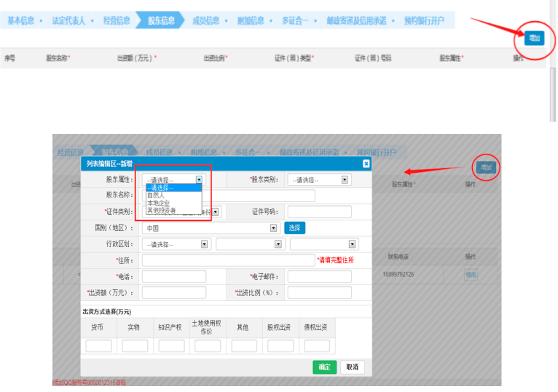The width and height of the screenshot is (558, 392).
Task: Click the blue 选择 button beside country
Action: coord(294,227)
